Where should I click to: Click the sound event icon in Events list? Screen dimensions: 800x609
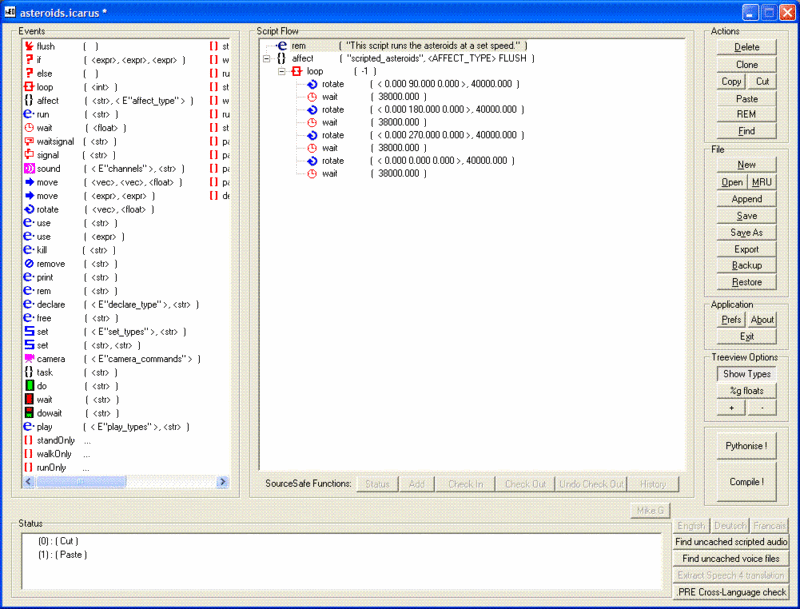[29, 169]
